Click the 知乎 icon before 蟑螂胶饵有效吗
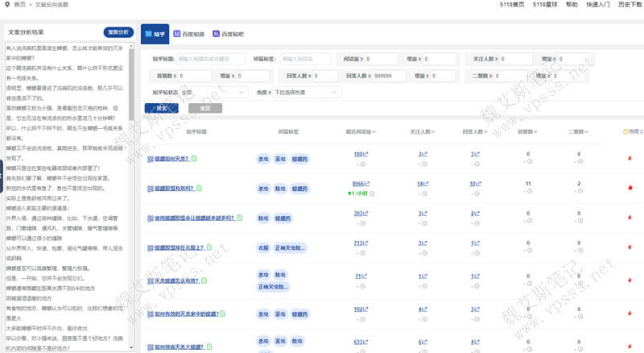The image size is (644, 353). 150,189
